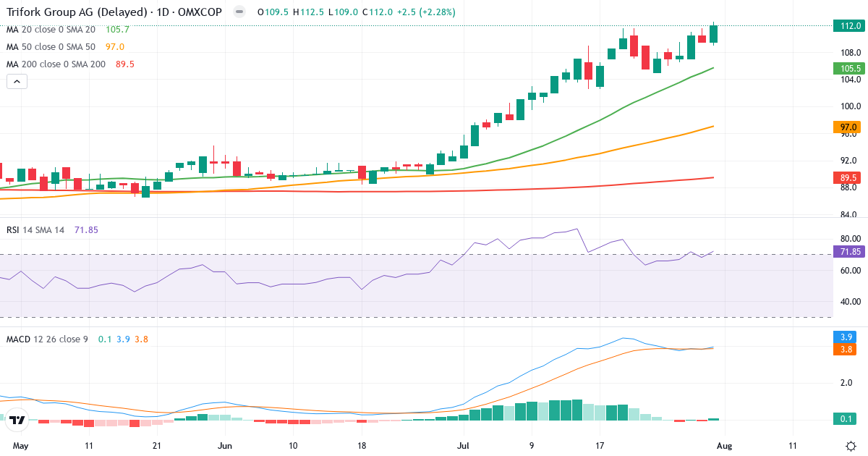Click the green 105.5 MA price tag
868x456 pixels.
(848, 69)
